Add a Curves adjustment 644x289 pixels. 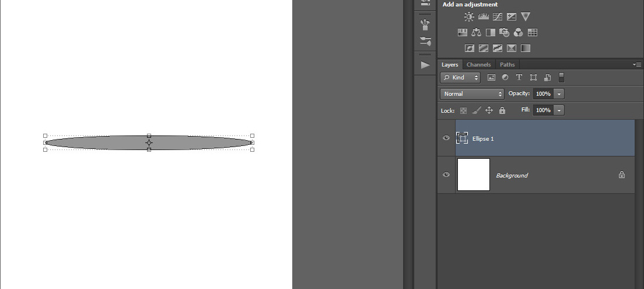pyautogui.click(x=498, y=17)
